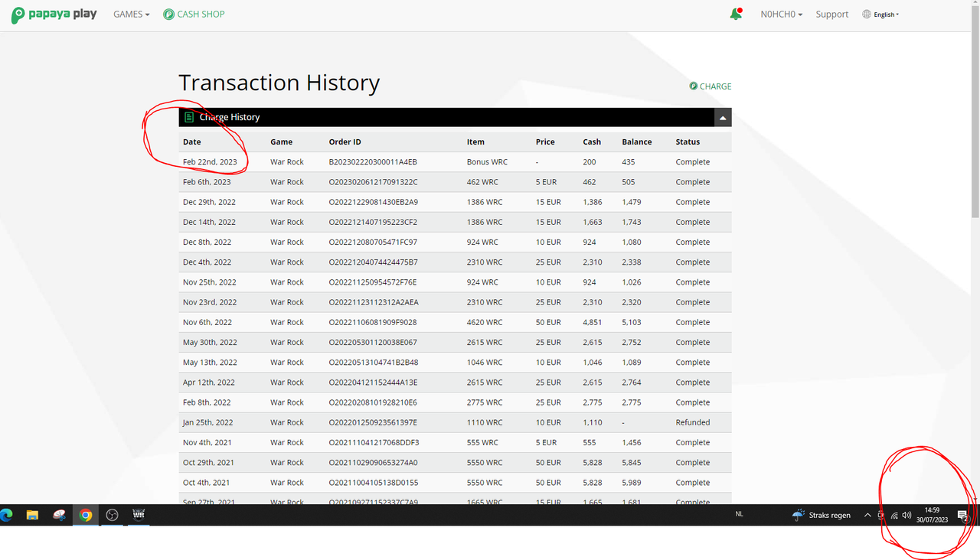Click the Jan 25th, 2022 date cell
This screenshot has height=560, width=980.
(208, 422)
